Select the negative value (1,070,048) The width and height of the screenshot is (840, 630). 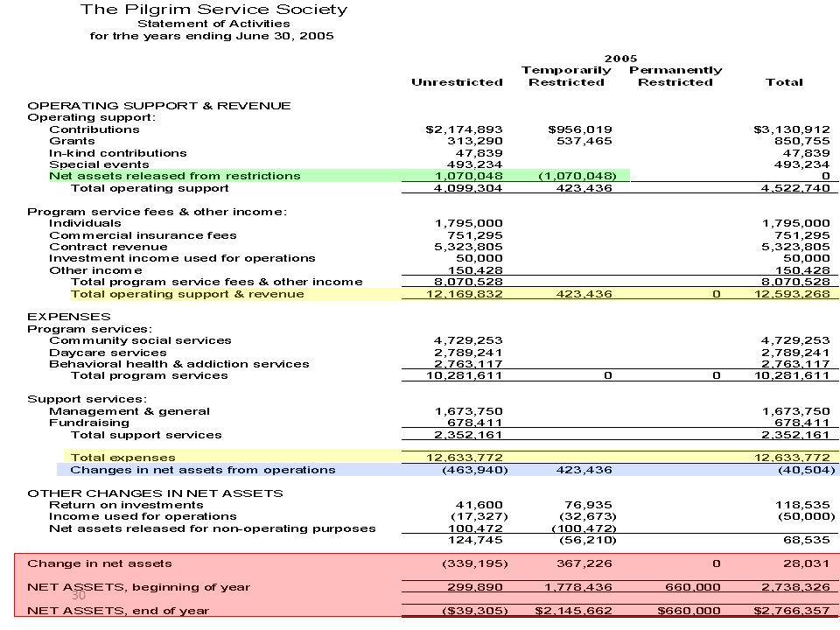pyautogui.click(x=577, y=176)
